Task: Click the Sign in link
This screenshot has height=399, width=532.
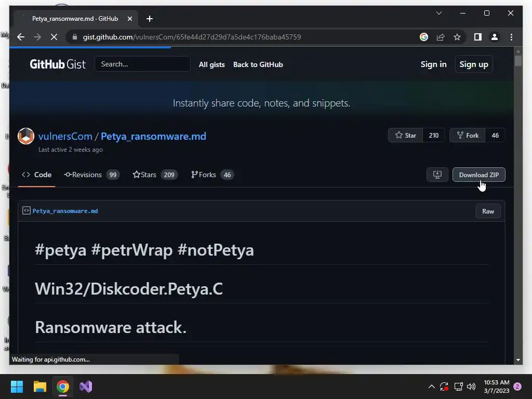Action: 433,64
